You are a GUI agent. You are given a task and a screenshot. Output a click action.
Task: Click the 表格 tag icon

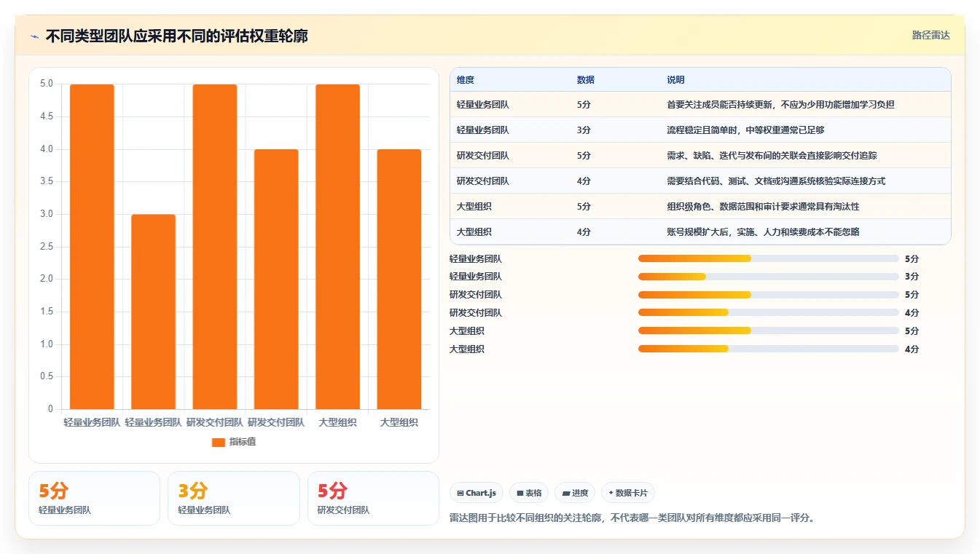[520, 493]
